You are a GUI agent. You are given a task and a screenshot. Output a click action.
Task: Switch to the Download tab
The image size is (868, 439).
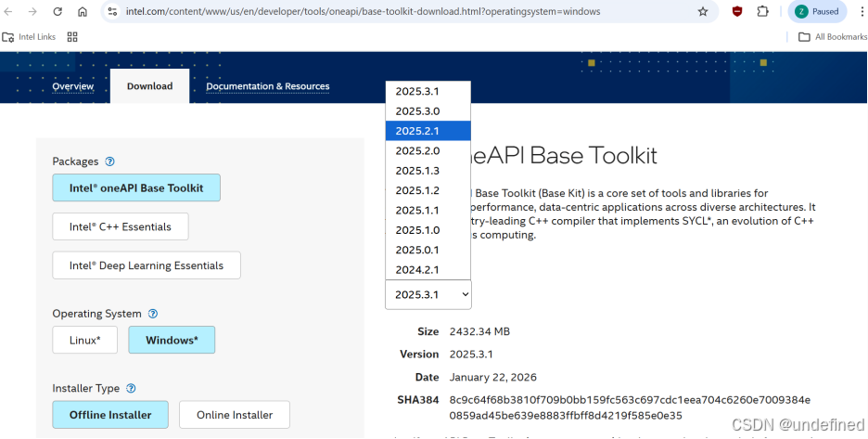pos(149,86)
